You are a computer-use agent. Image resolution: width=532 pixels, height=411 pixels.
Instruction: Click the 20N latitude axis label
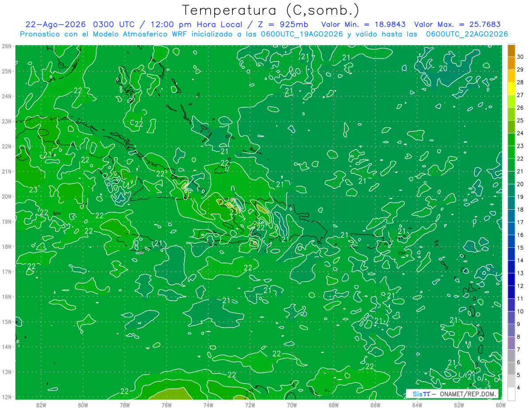[x=7, y=196]
